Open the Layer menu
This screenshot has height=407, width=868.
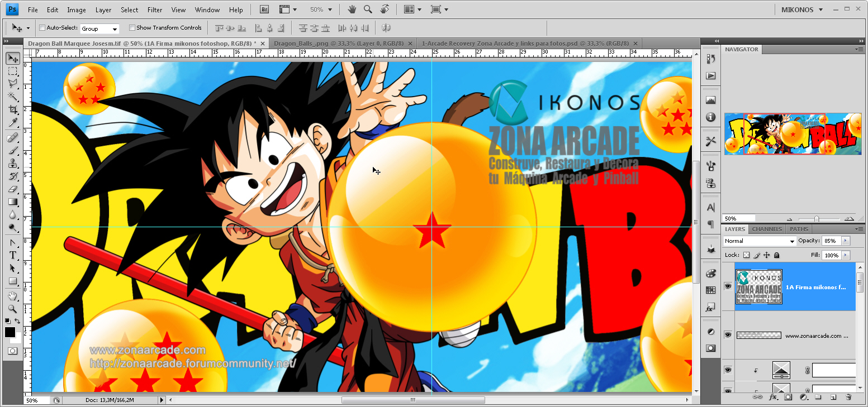103,9
